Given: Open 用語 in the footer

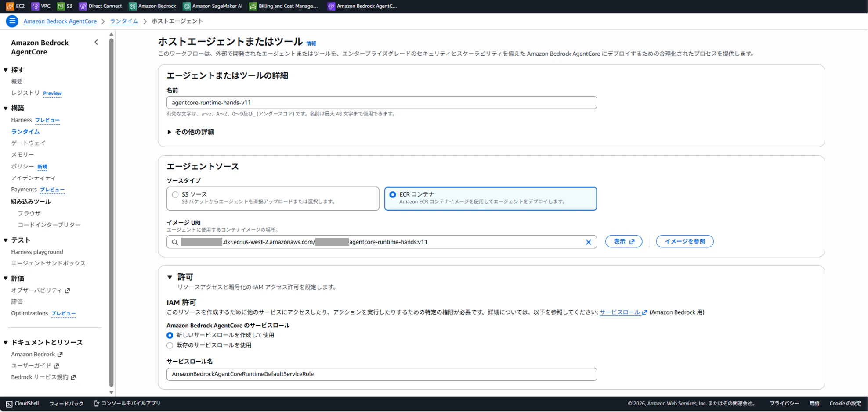Looking at the screenshot, I should [x=814, y=404].
